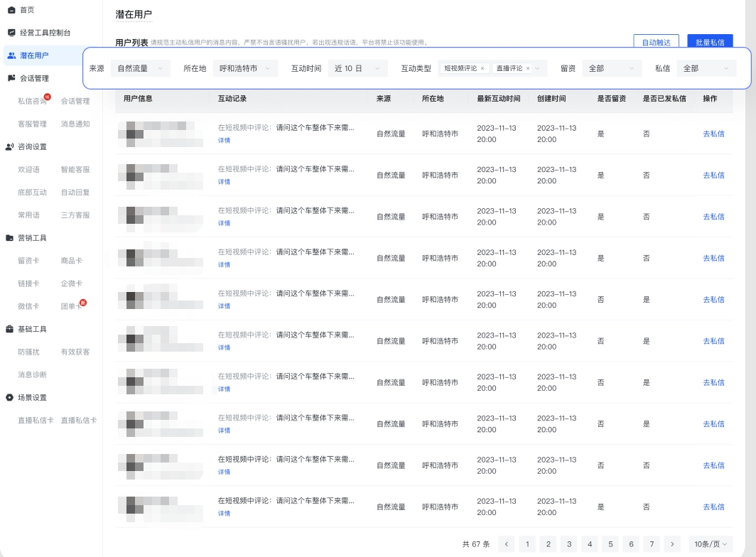The width and height of the screenshot is (756, 557).
Task: Click the red badge on 团单卡
Action: [83, 303]
